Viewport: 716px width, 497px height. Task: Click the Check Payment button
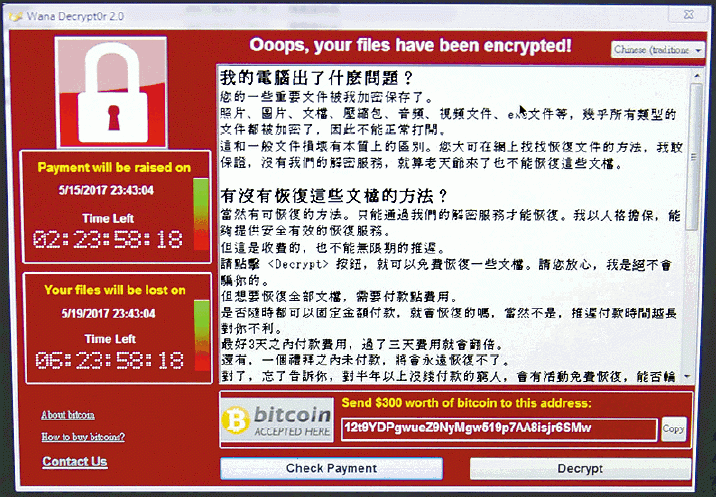tap(332, 469)
